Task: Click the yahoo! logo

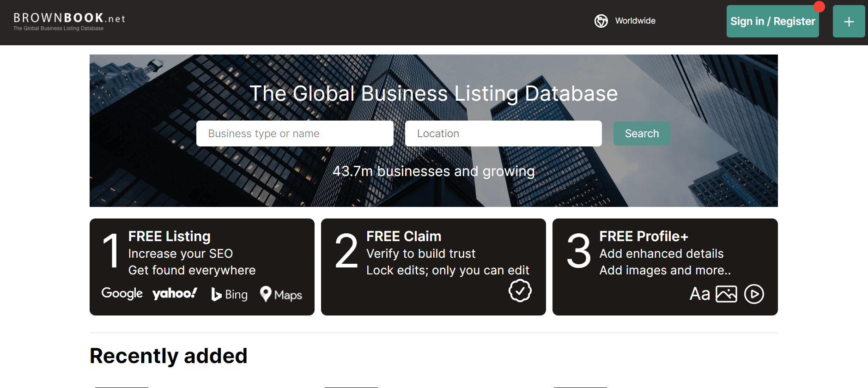Action: pos(175,293)
